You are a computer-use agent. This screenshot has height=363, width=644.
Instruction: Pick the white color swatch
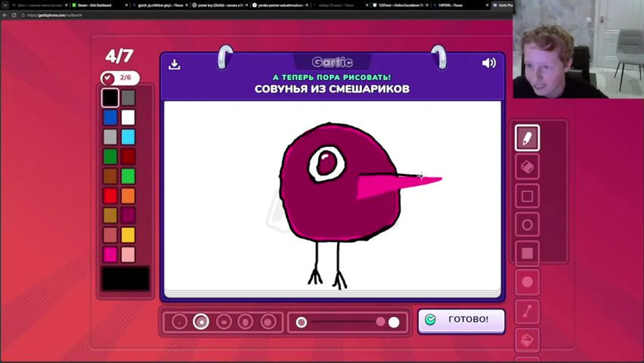click(128, 117)
